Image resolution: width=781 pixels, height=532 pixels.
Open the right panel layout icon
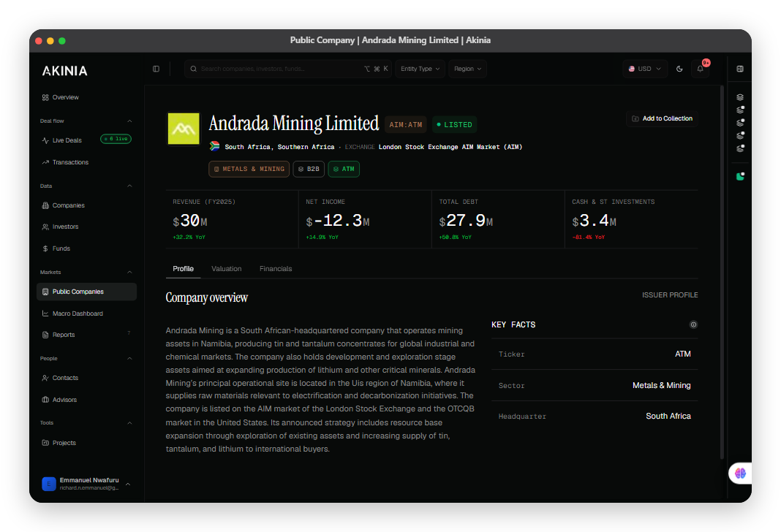[x=740, y=69]
